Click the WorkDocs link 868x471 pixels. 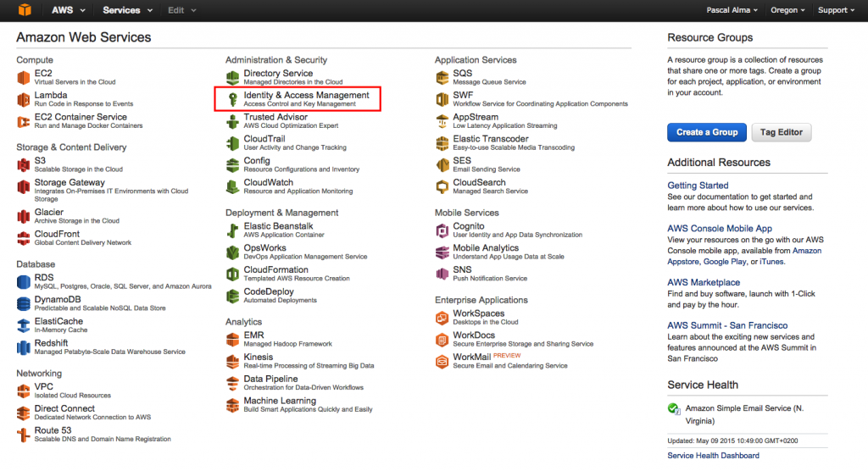(474, 335)
